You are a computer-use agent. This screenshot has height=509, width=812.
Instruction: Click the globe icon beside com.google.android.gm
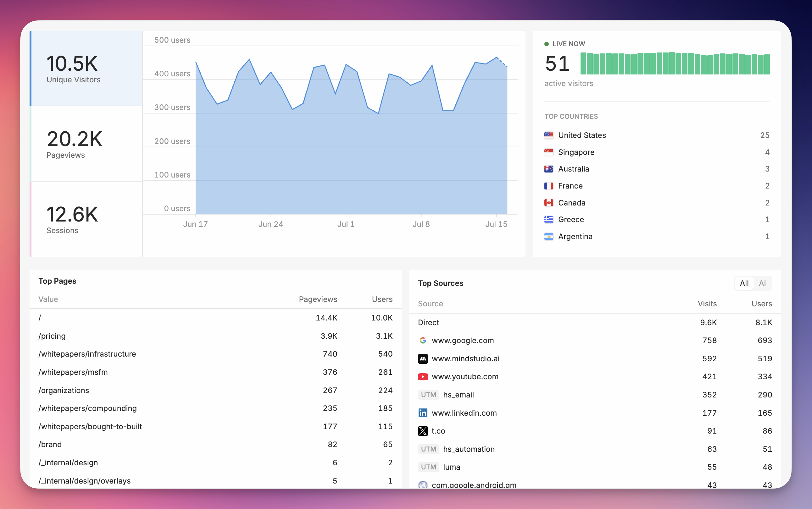pos(423,485)
